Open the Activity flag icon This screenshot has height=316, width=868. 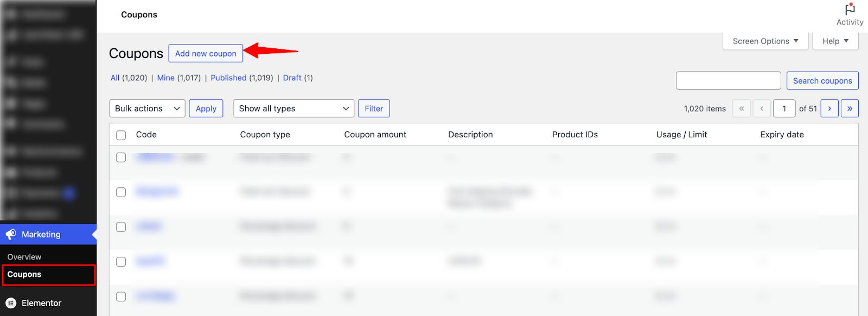tap(850, 10)
